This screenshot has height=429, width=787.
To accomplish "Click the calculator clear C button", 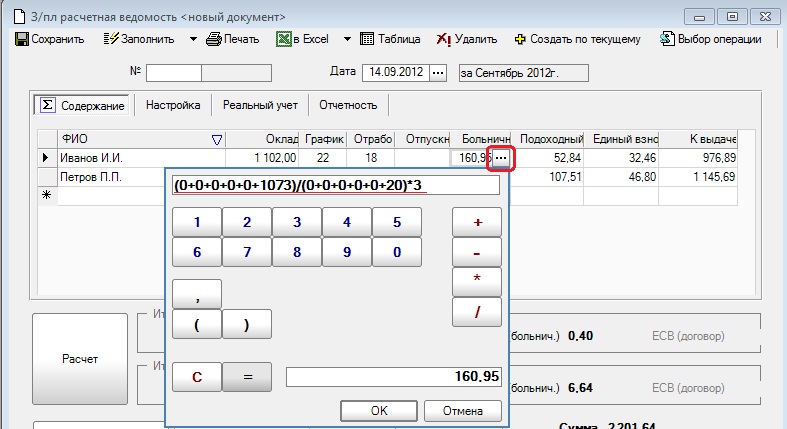I will 197,377.
